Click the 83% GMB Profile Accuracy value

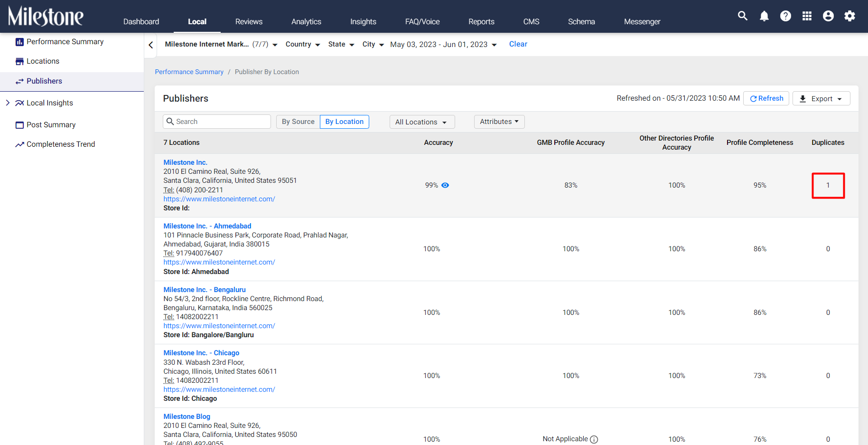(x=571, y=185)
